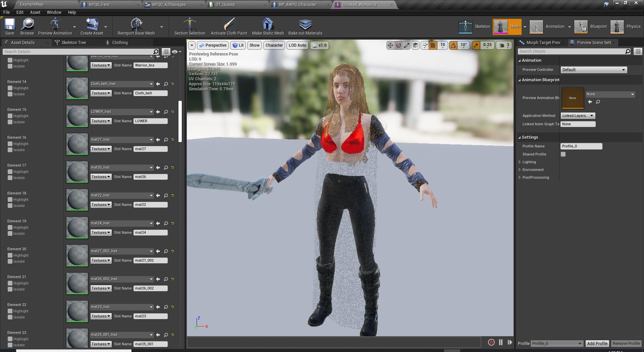Collapse the Animation Blueprint section
Viewport: 644px width, 352px height.
[520, 80]
